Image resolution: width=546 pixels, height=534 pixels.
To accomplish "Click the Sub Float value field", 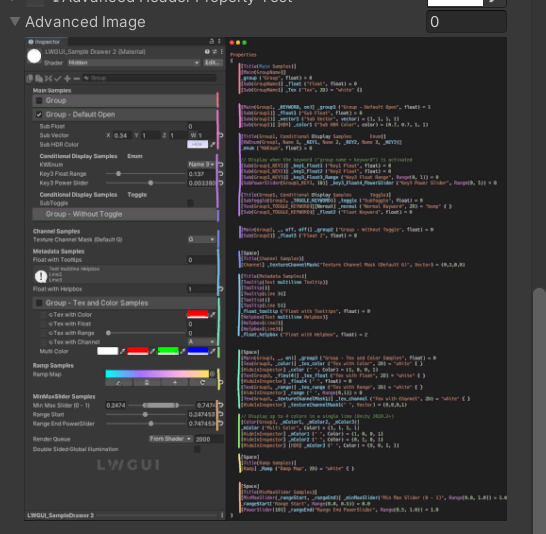I will coord(201,126).
